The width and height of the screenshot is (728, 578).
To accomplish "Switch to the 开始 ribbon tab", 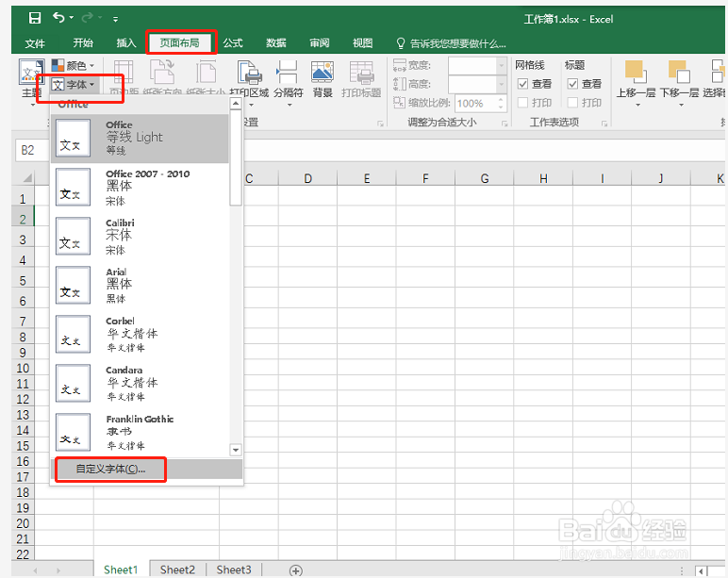I will [83, 43].
